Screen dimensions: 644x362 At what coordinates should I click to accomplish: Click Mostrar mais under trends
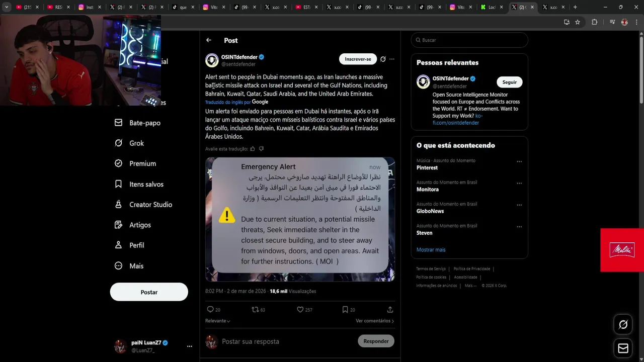coord(431,250)
